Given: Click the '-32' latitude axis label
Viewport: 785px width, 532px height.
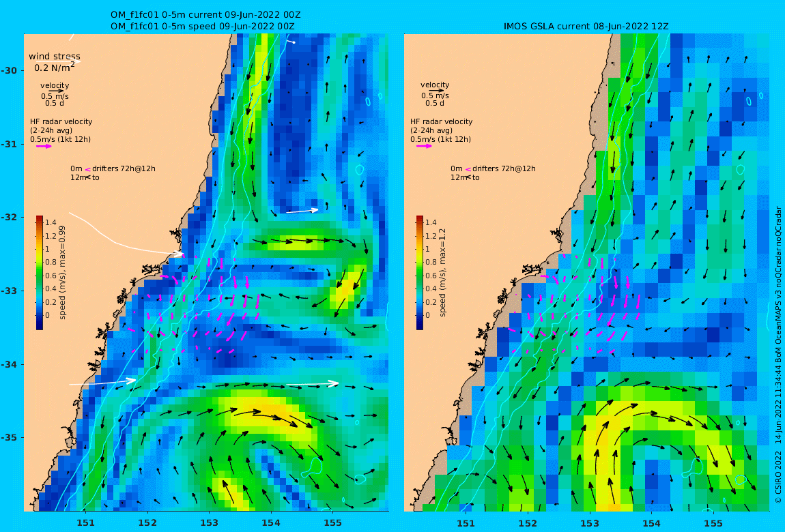Looking at the screenshot, I should pyautogui.click(x=8, y=218).
